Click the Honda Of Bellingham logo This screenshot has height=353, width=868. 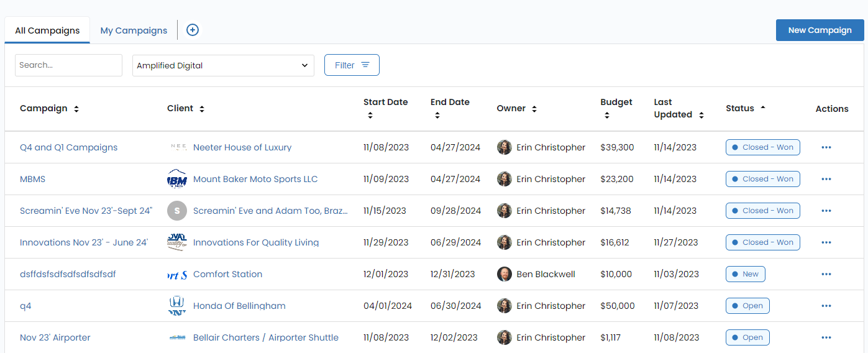point(177,306)
